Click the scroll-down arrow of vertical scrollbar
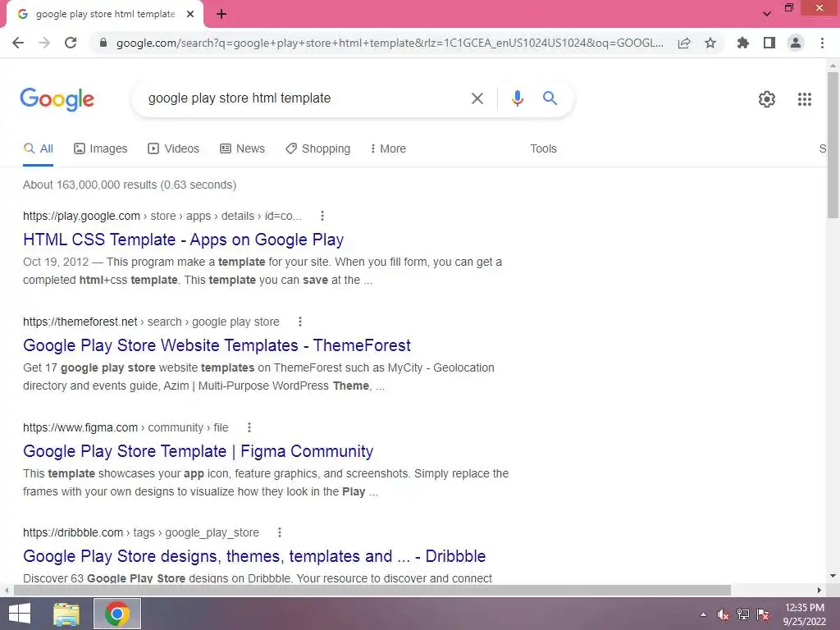The image size is (840, 630). (x=833, y=577)
